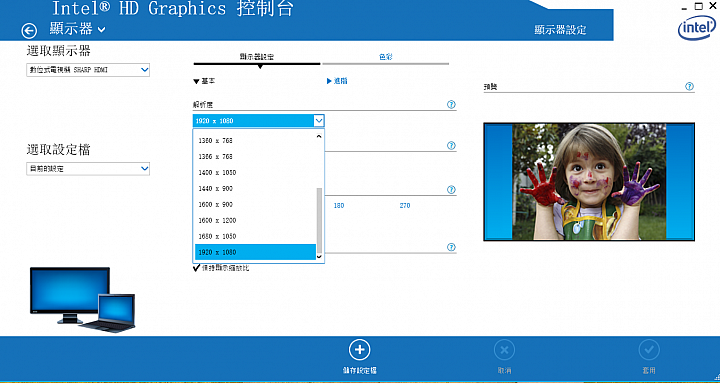Toggle 保持顯示縮放比 checkbox
Image resolution: width=720 pixels, height=383 pixels.
pyautogui.click(x=197, y=268)
